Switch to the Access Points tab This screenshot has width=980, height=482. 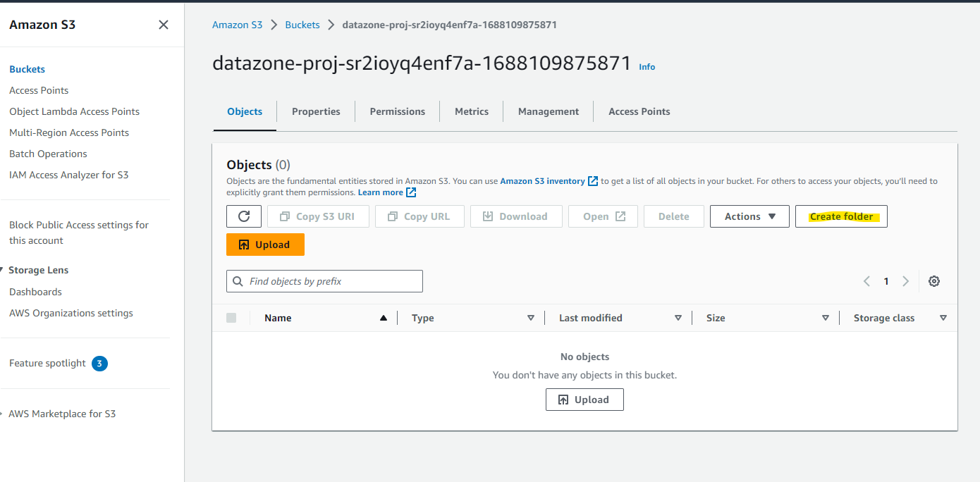point(639,111)
